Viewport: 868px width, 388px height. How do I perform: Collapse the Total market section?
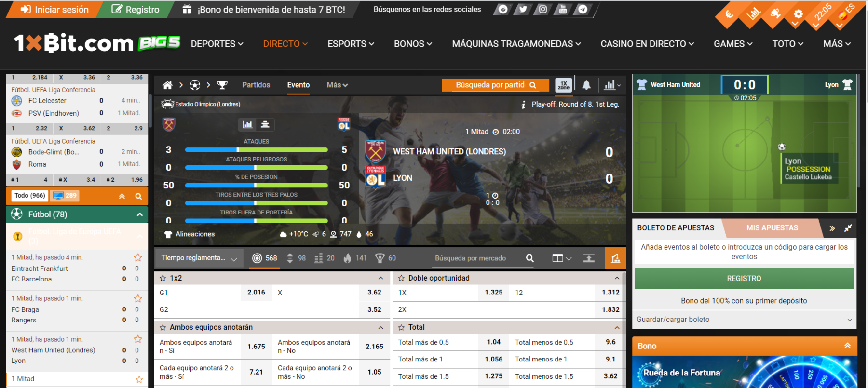(617, 327)
